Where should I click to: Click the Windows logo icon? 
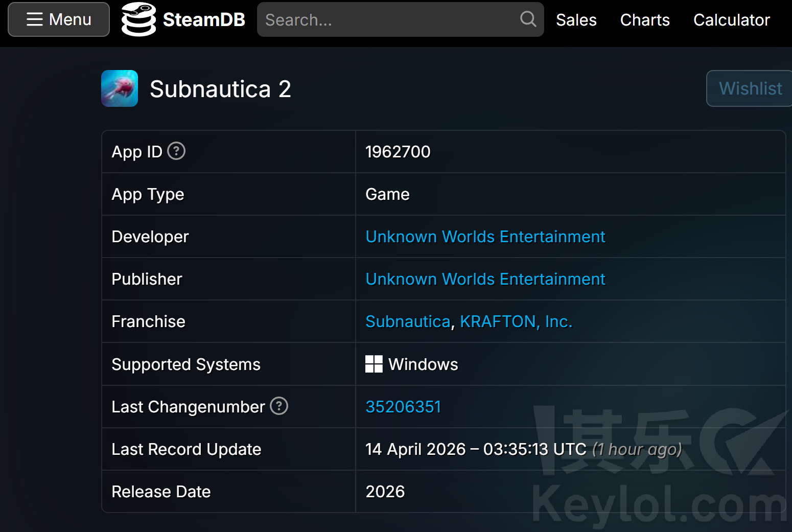(374, 364)
